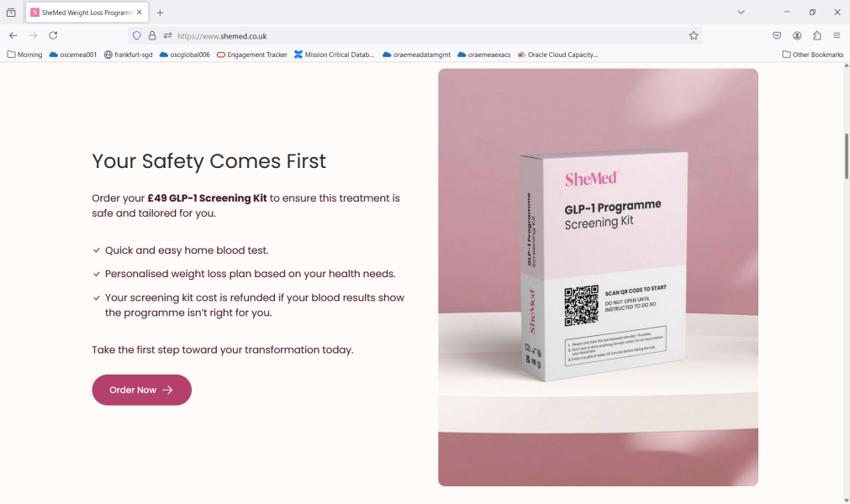Reload the page with refresh icon

[53, 36]
